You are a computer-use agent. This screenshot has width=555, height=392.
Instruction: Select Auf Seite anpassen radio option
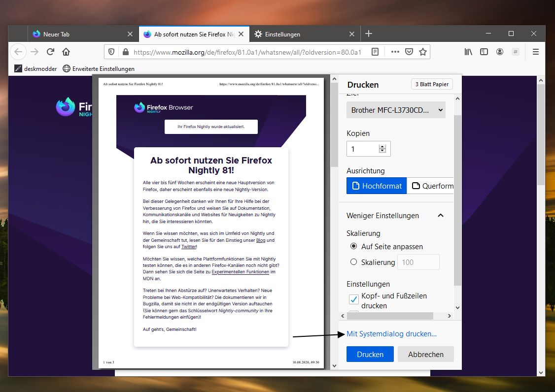point(353,246)
